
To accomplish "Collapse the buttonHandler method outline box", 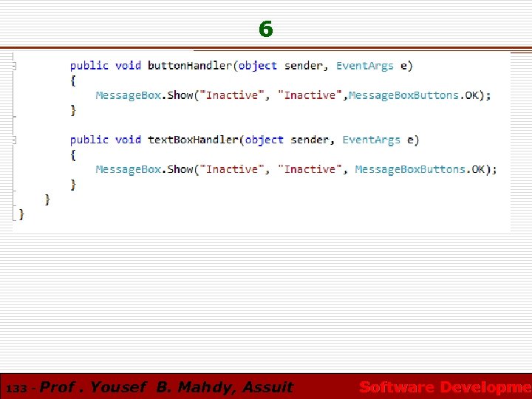I will pos(14,66).
